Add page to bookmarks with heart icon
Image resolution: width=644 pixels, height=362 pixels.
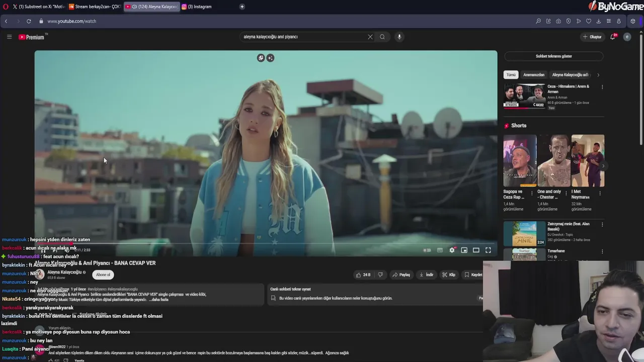tap(589, 21)
